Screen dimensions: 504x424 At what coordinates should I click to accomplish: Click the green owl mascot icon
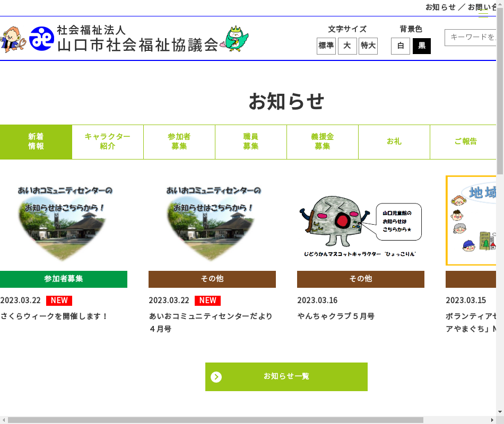[x=237, y=38]
